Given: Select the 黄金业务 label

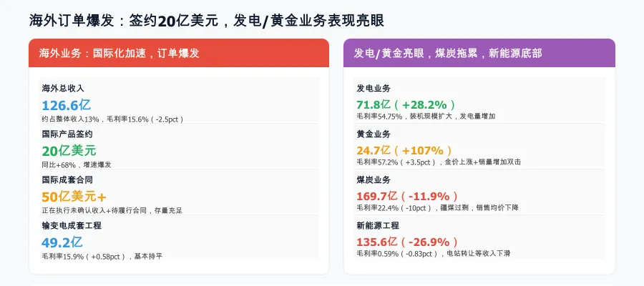Looking at the screenshot, I should tap(374, 134).
